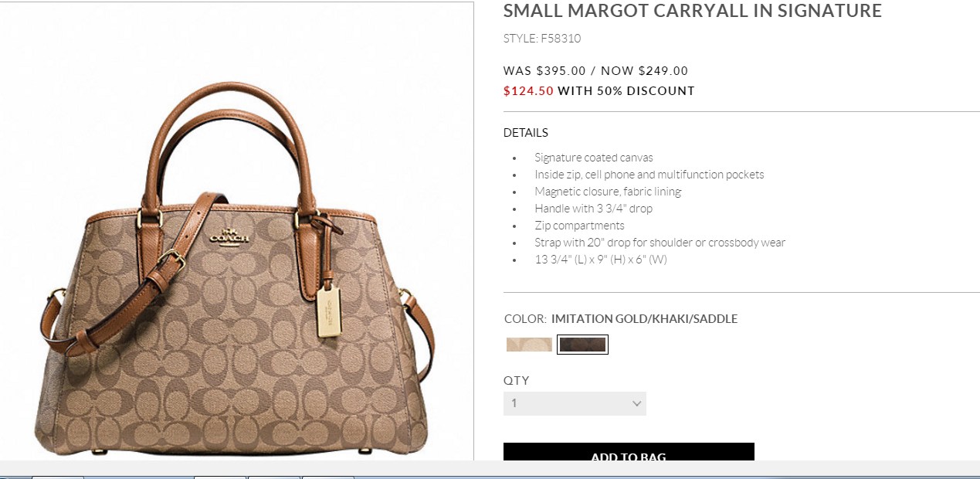
Task: Click the Style F58310 text
Action: (542, 39)
